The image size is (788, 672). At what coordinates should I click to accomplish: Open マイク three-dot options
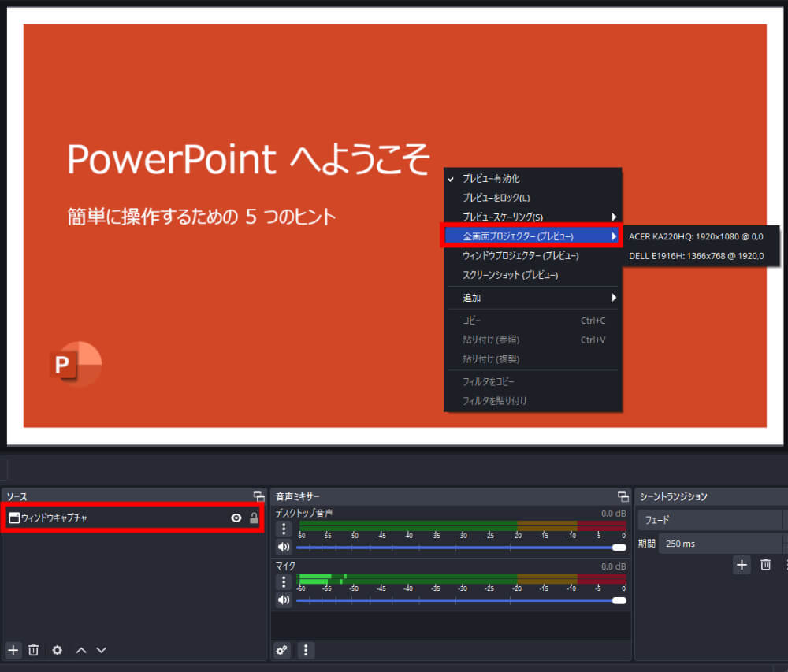pos(284,581)
